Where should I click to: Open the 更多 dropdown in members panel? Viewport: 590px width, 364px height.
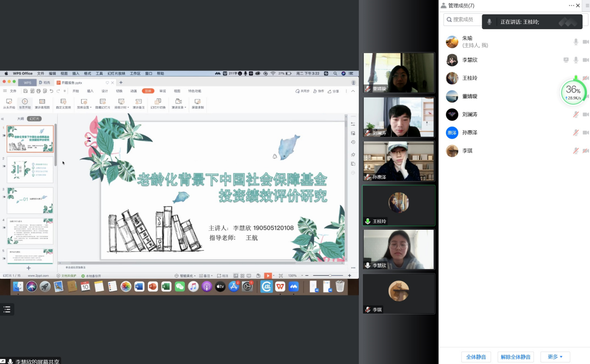[x=555, y=357]
